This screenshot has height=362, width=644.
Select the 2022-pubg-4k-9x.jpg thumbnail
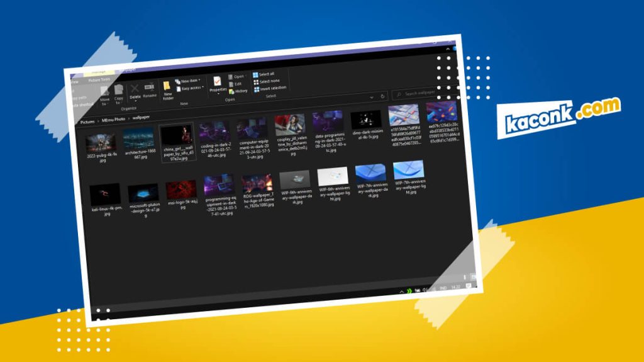point(101,143)
